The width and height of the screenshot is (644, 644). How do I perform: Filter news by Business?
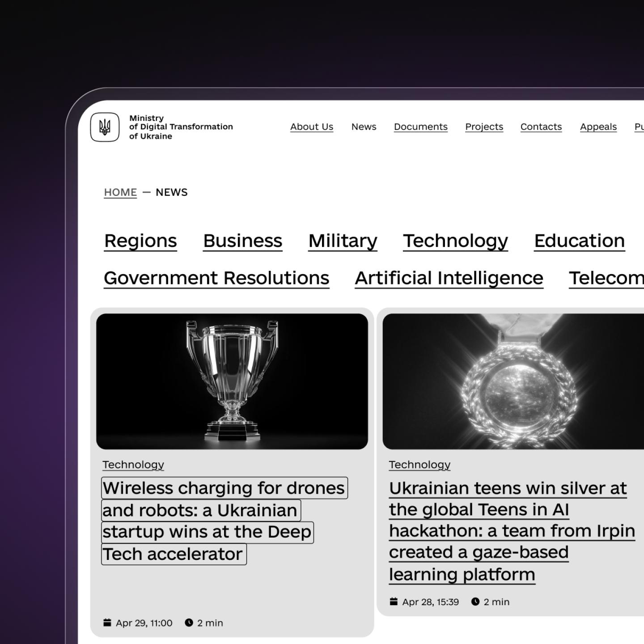[x=242, y=241]
